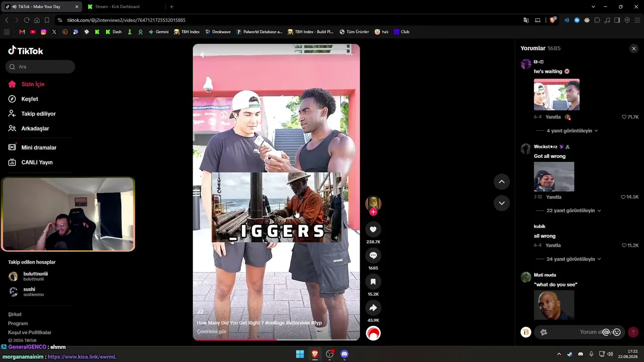The height and width of the screenshot is (362, 644).
Task: Click "Çevirisini gör" under the video caption
Action: point(211,332)
